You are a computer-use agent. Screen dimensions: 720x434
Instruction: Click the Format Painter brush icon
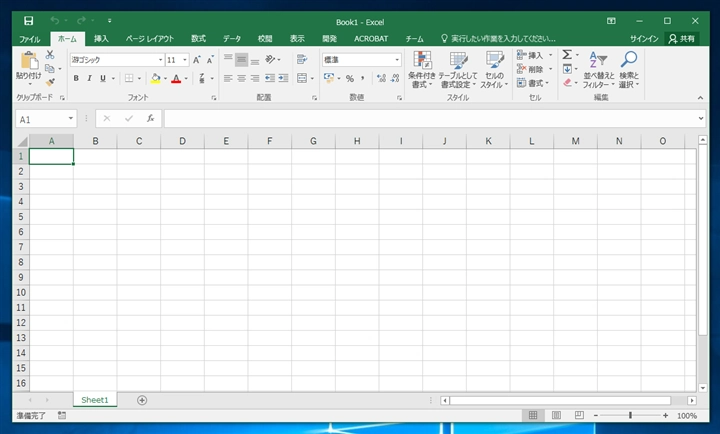click(50, 83)
